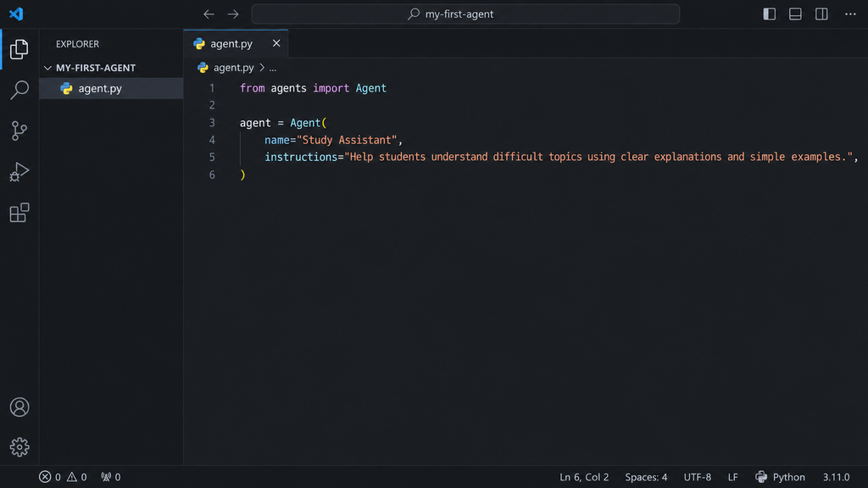Click the errors count icon in status bar
Screen dimensions: 868x488
(x=45, y=477)
